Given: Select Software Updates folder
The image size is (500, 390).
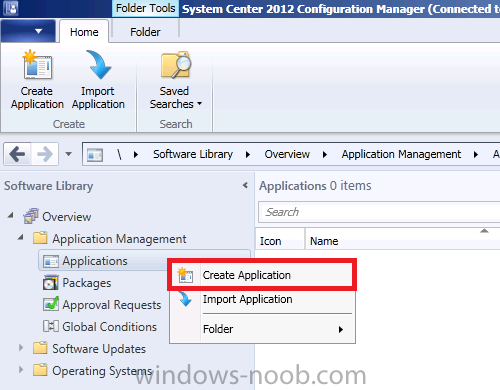Looking at the screenshot, I should coord(99,349).
